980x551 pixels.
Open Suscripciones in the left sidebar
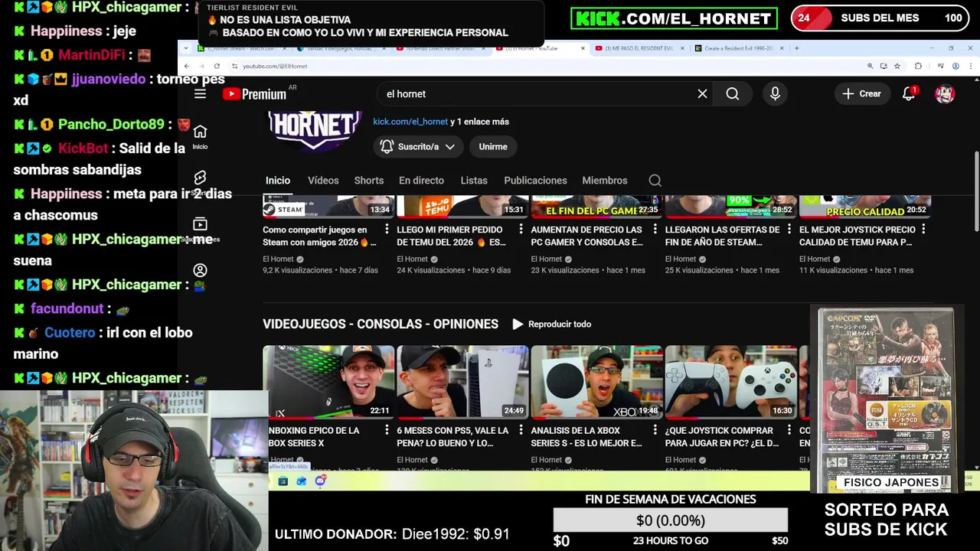click(200, 229)
